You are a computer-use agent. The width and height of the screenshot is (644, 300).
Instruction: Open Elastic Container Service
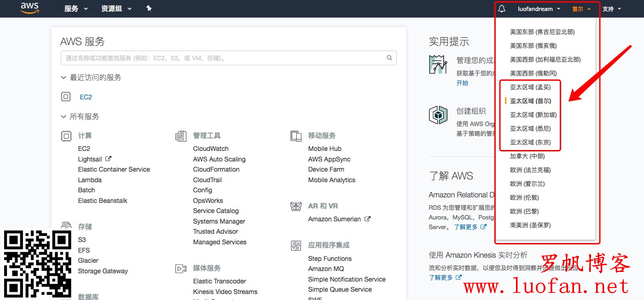point(114,169)
